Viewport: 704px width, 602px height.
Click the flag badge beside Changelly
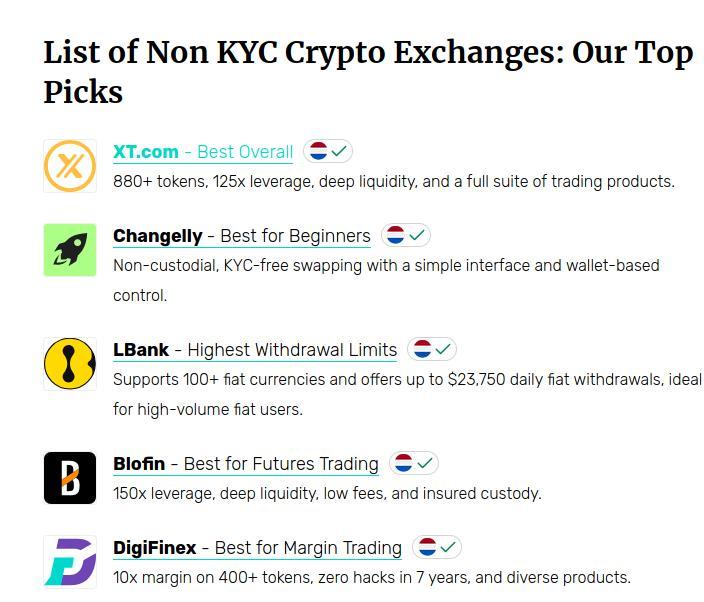[x=406, y=235]
